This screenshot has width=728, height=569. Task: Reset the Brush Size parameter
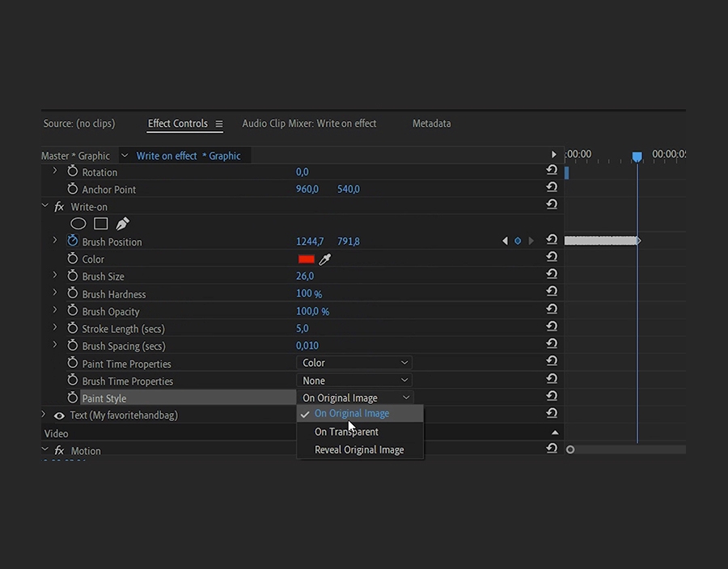point(552,276)
